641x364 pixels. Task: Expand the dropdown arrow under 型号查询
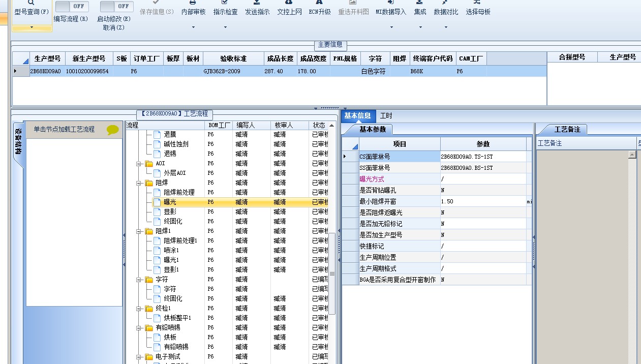tap(32, 27)
